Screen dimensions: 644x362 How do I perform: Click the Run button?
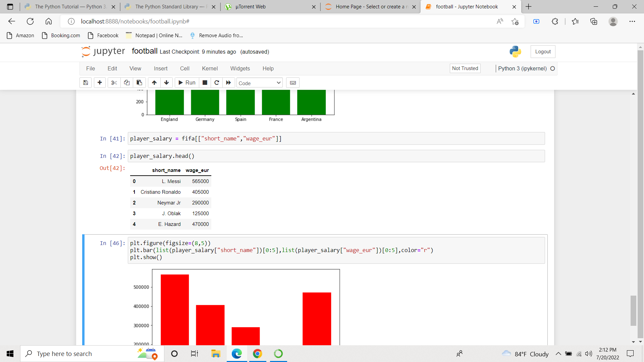187,83
